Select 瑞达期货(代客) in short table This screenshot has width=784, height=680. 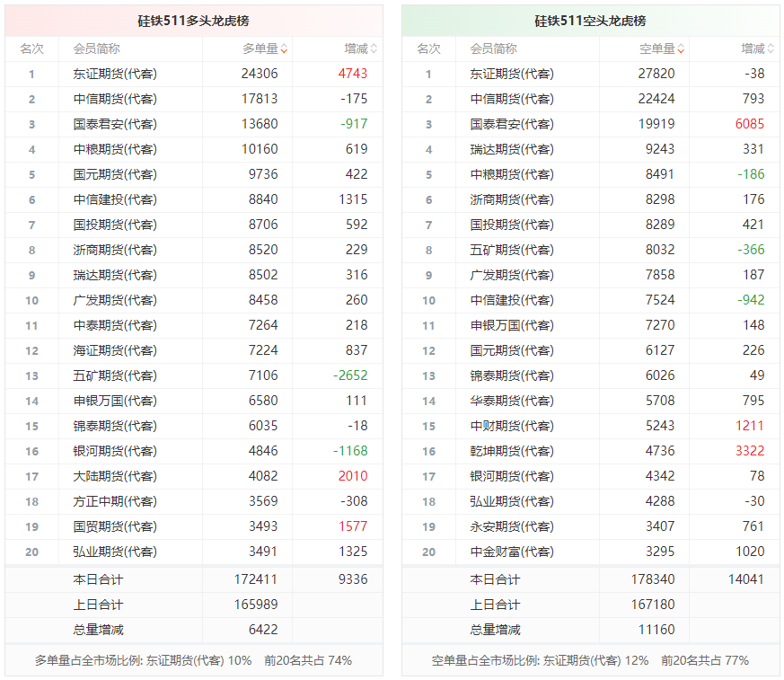pyautogui.click(x=512, y=149)
